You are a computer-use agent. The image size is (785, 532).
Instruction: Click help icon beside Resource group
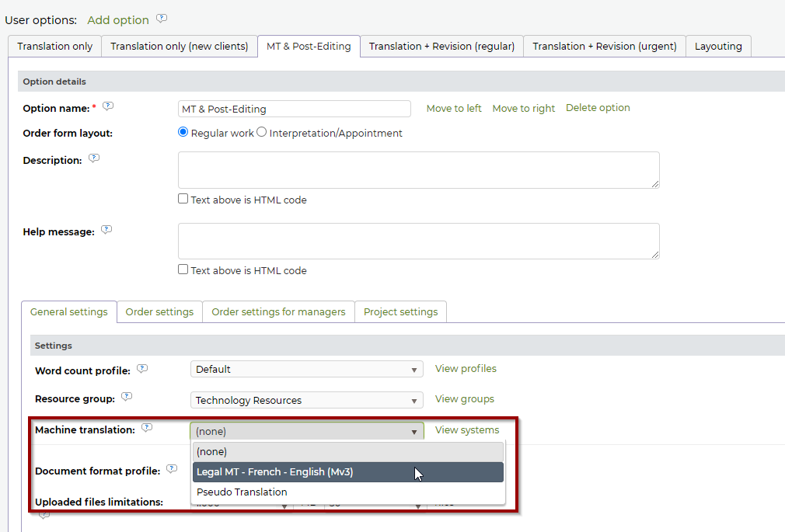[127, 397]
